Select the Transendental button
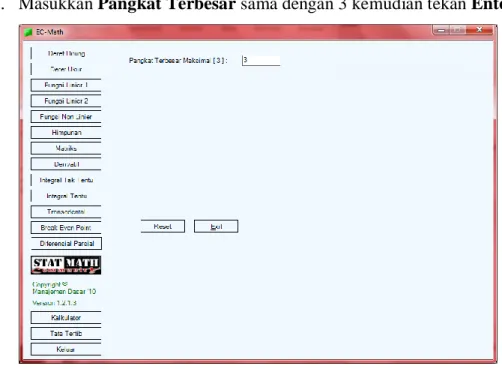 coord(66,212)
